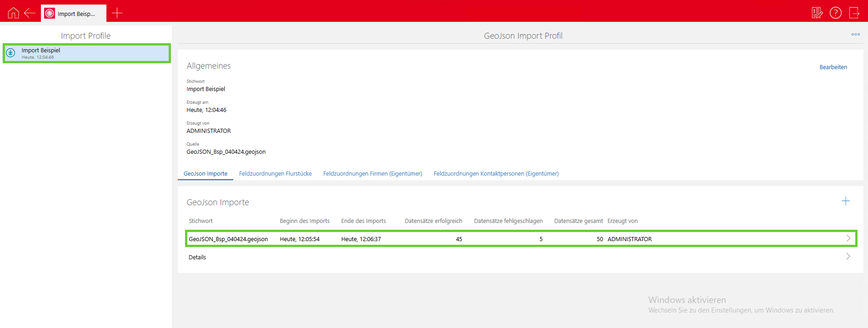Click the Erzeugt am value Heute, 12:04:46
This screenshot has height=328, width=868.
(x=206, y=110)
